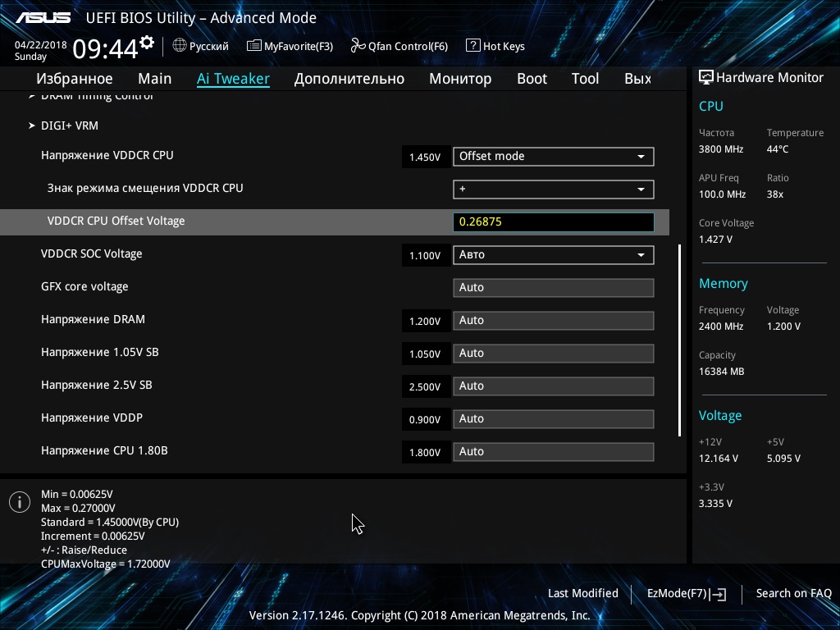Open the Tool tab

point(585,79)
